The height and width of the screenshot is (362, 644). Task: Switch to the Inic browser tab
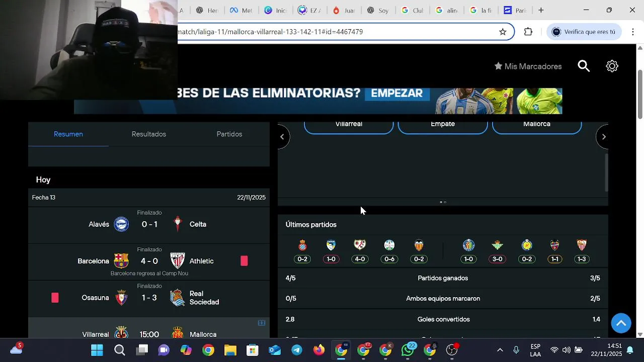(275, 10)
